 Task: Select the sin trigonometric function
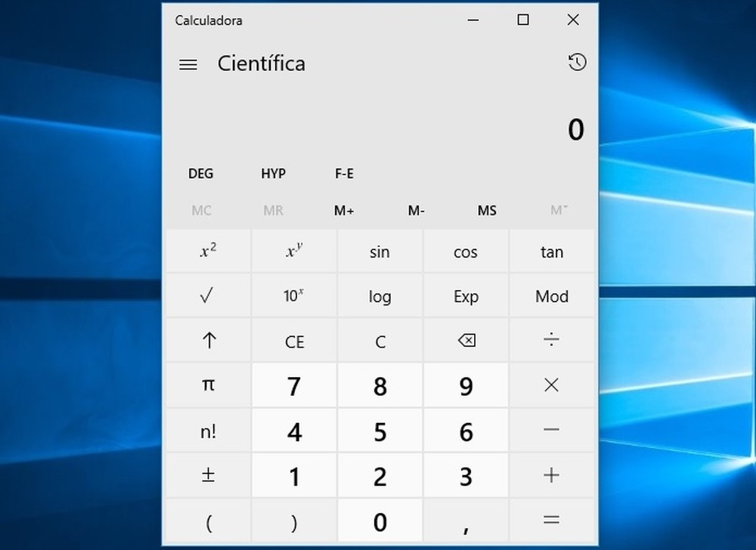coord(380,252)
